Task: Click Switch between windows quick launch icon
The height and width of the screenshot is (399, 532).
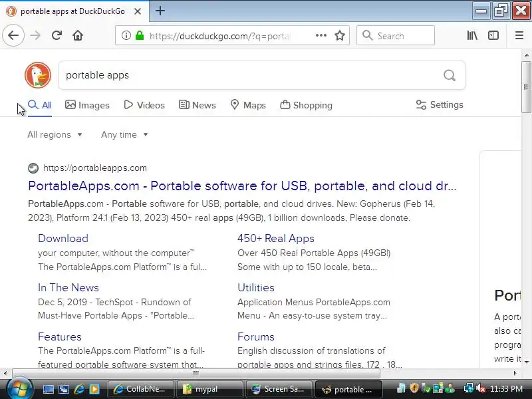Action: (63, 389)
